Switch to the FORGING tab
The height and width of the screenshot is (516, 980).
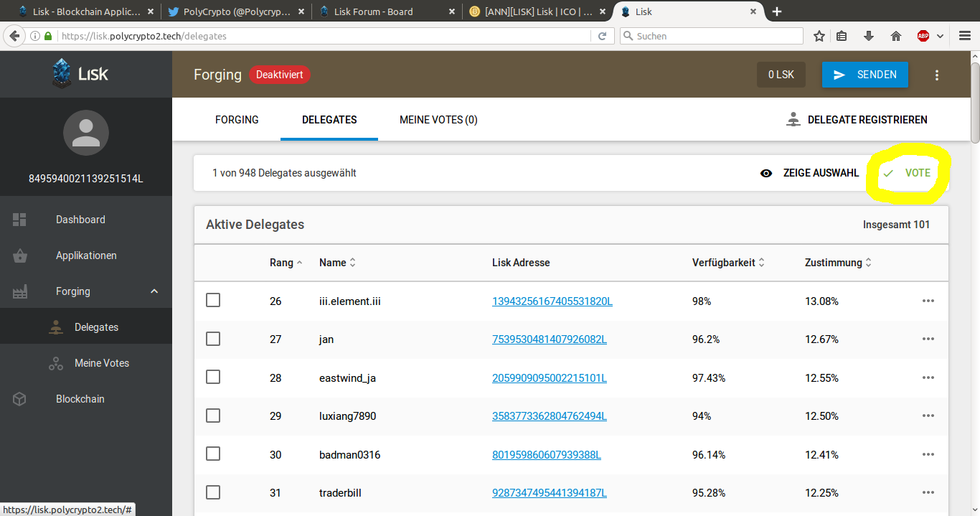237,120
